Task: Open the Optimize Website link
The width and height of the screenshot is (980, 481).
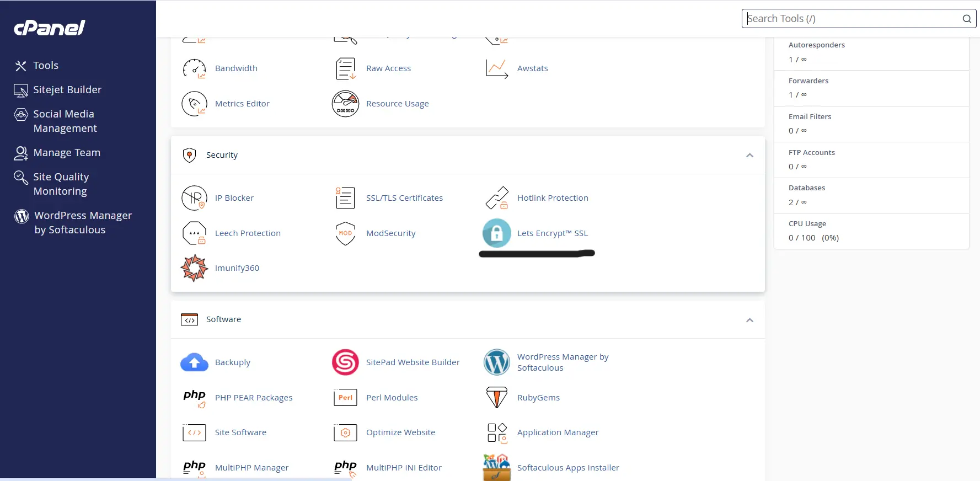Action: point(400,432)
